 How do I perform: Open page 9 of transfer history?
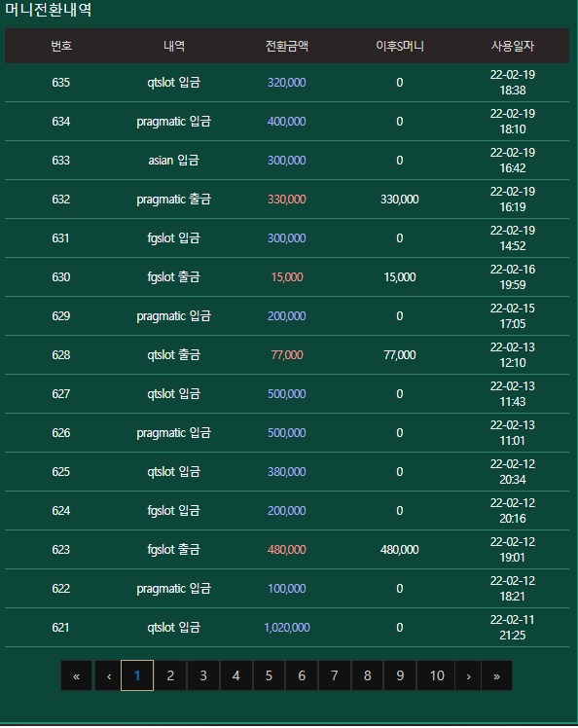pos(400,675)
